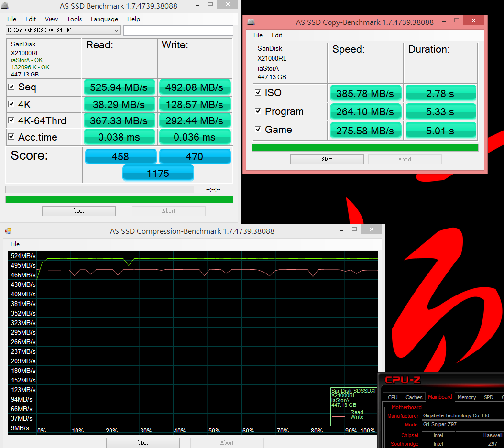The image size is (504, 448).
Task: Open File menu in Copy-Benchmark window
Action: [x=258, y=35]
